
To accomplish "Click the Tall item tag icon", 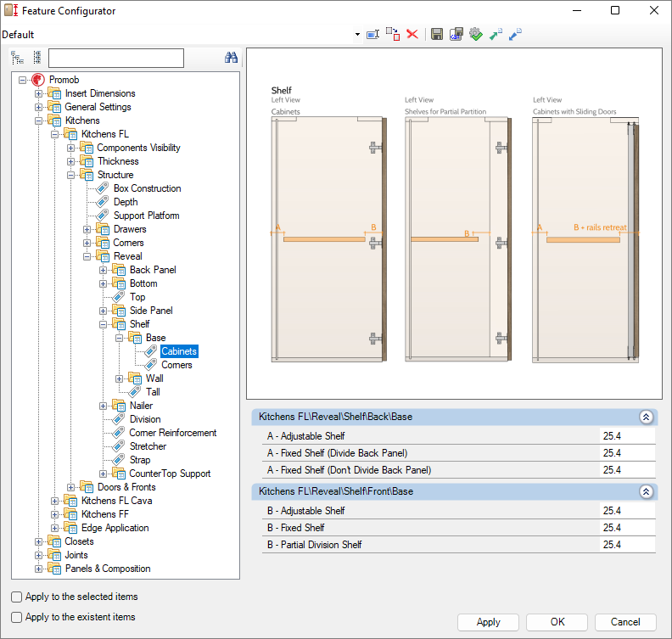I will coord(135,392).
